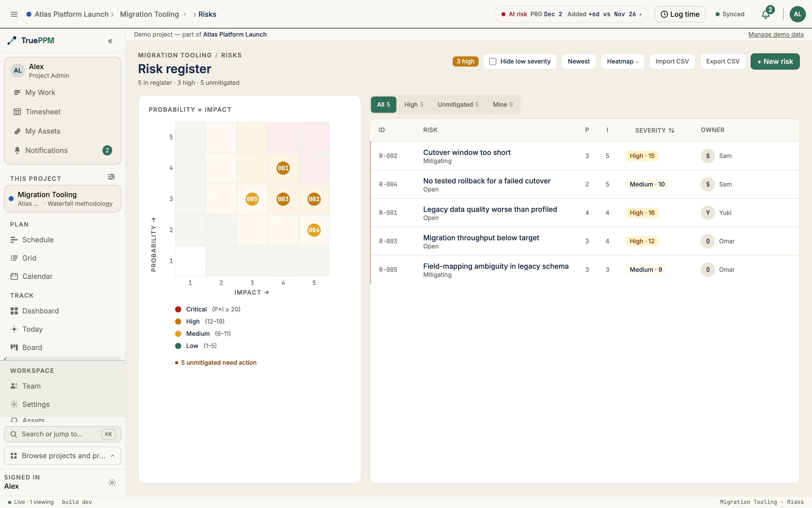Click the Synced status indicator
Screen dimensions: 812x508
[730, 14]
